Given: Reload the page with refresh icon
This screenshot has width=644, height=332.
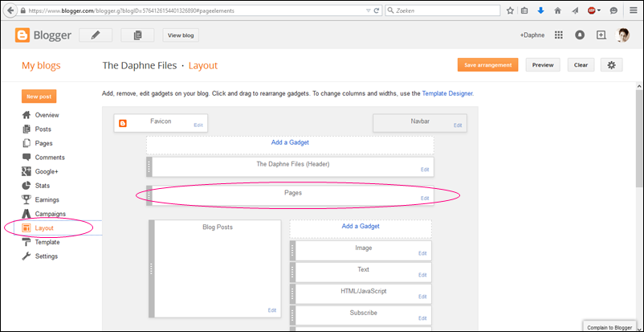Looking at the screenshot, I should 377,10.
